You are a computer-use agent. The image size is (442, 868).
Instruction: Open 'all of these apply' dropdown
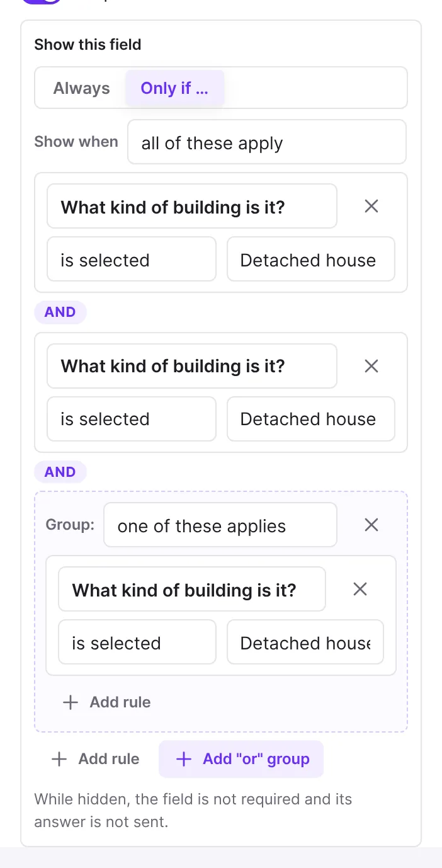[x=267, y=142]
